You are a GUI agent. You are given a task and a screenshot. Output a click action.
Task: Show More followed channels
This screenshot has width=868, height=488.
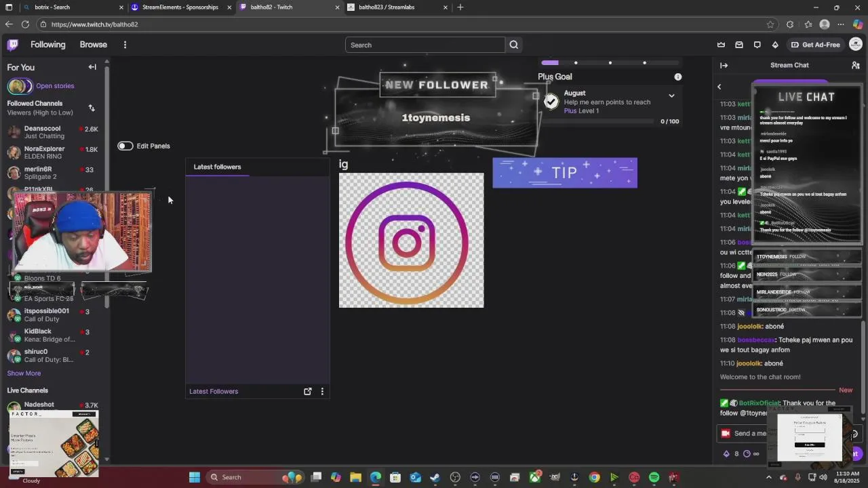(x=24, y=373)
